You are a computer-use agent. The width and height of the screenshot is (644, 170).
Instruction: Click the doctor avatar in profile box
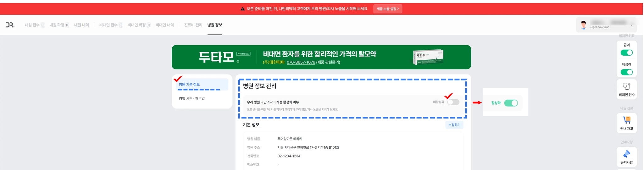(584, 25)
